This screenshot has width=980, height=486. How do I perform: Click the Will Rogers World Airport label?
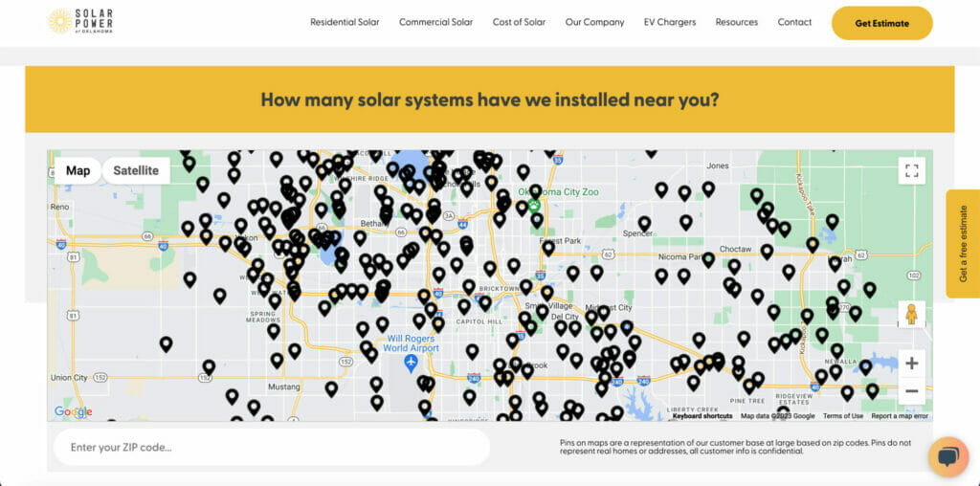(x=411, y=342)
